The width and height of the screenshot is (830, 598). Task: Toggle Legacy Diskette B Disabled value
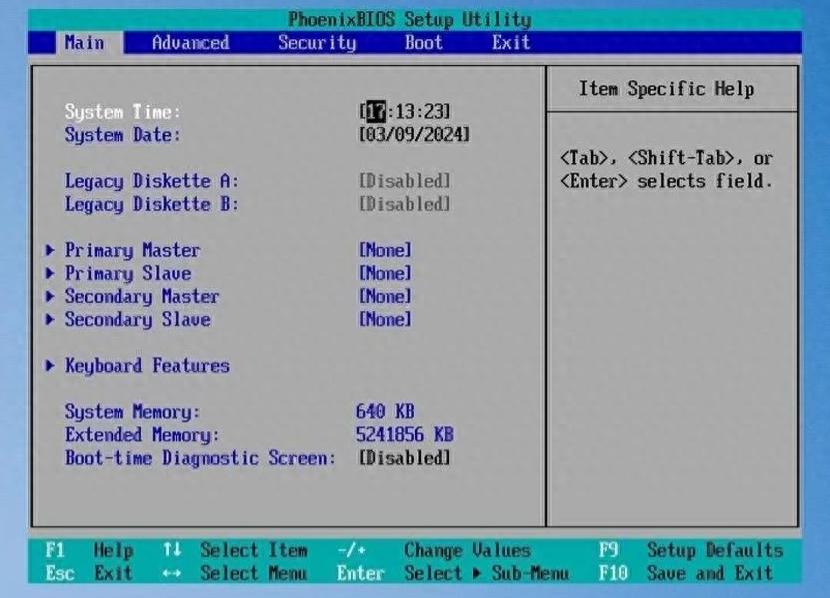point(404,204)
